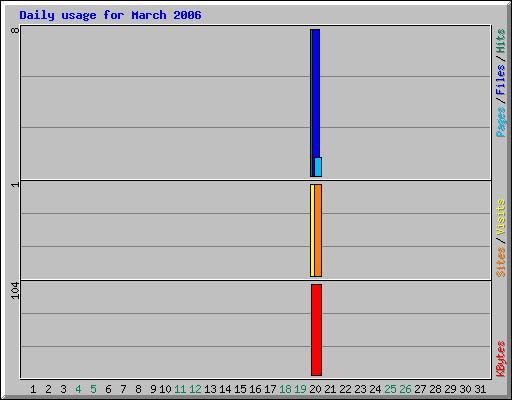Click day label '8' on x-axis
The image size is (512, 400).
coord(138,389)
